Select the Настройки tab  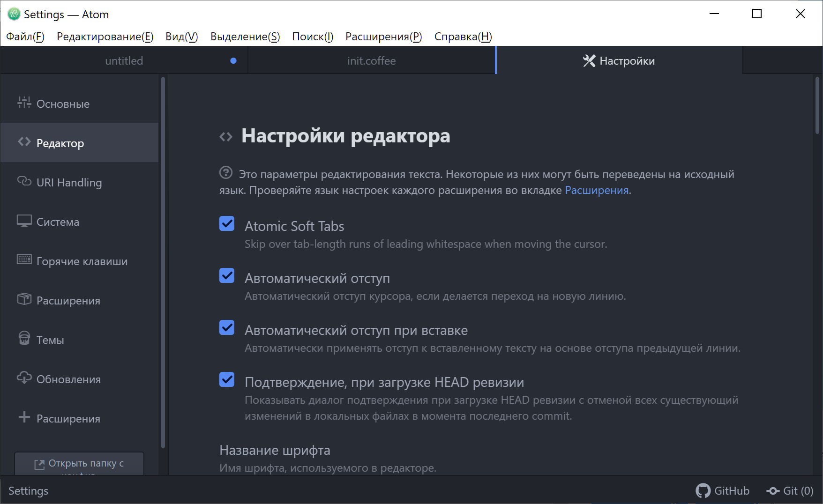[x=619, y=60]
